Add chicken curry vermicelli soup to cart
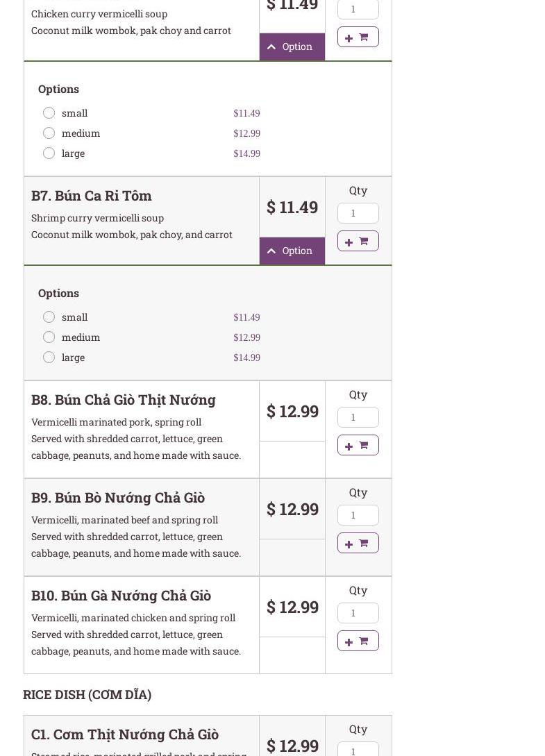Viewport: 545px width, 756px height. coord(358,37)
